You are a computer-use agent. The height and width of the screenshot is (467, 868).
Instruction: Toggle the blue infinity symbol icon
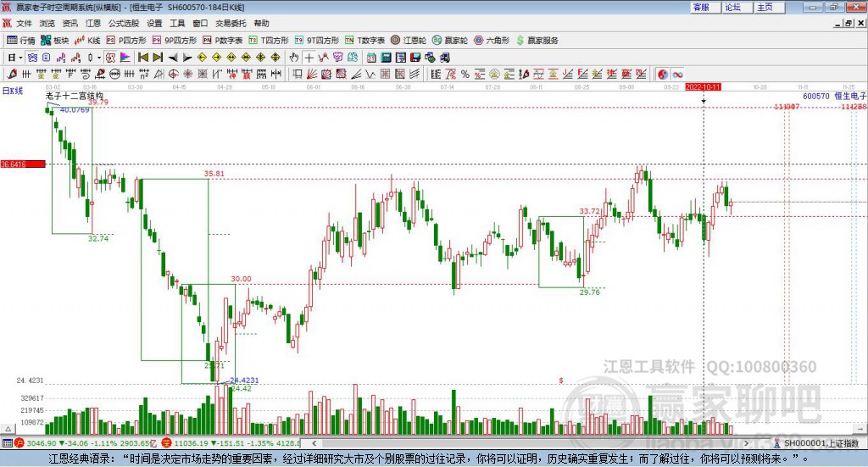(x=677, y=74)
